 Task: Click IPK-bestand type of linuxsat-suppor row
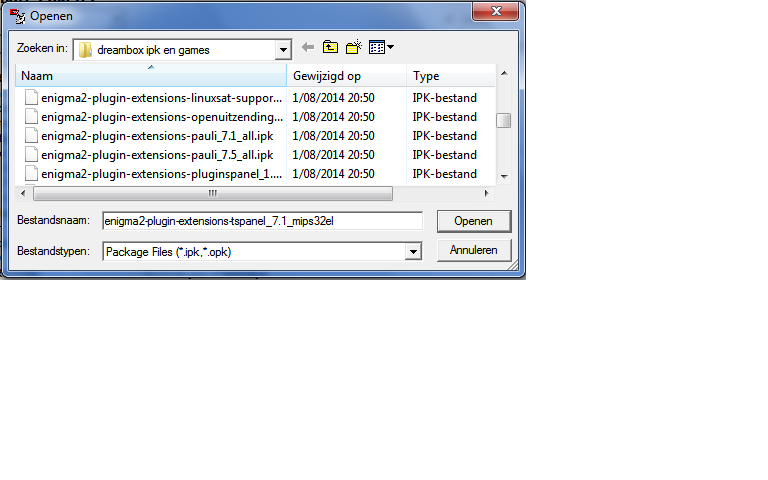pyautogui.click(x=444, y=98)
